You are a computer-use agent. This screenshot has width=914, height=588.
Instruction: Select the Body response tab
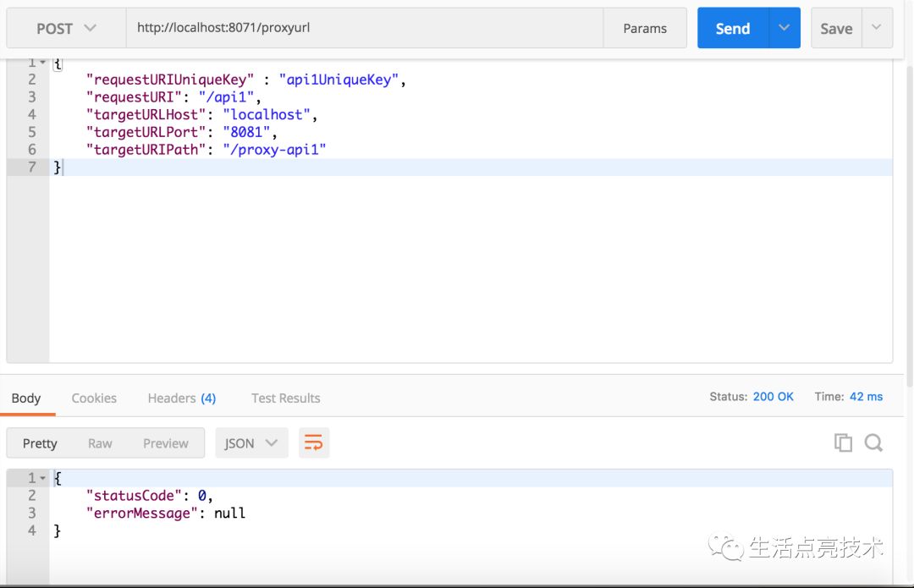[x=26, y=398]
